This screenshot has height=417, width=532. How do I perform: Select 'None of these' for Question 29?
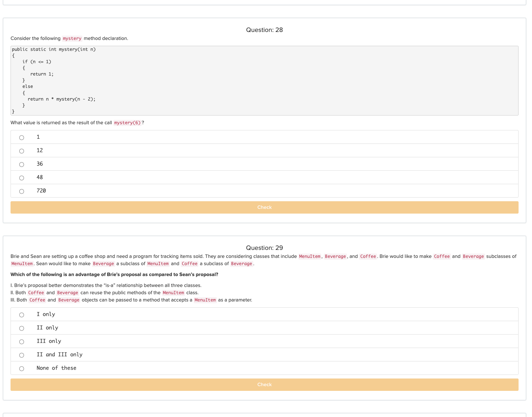tap(21, 368)
